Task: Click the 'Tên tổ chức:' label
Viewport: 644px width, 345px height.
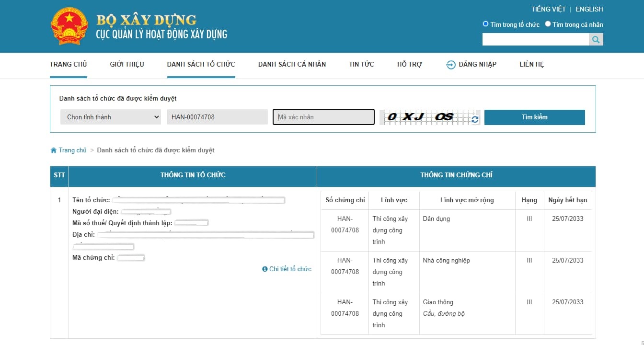Action: pyautogui.click(x=91, y=200)
